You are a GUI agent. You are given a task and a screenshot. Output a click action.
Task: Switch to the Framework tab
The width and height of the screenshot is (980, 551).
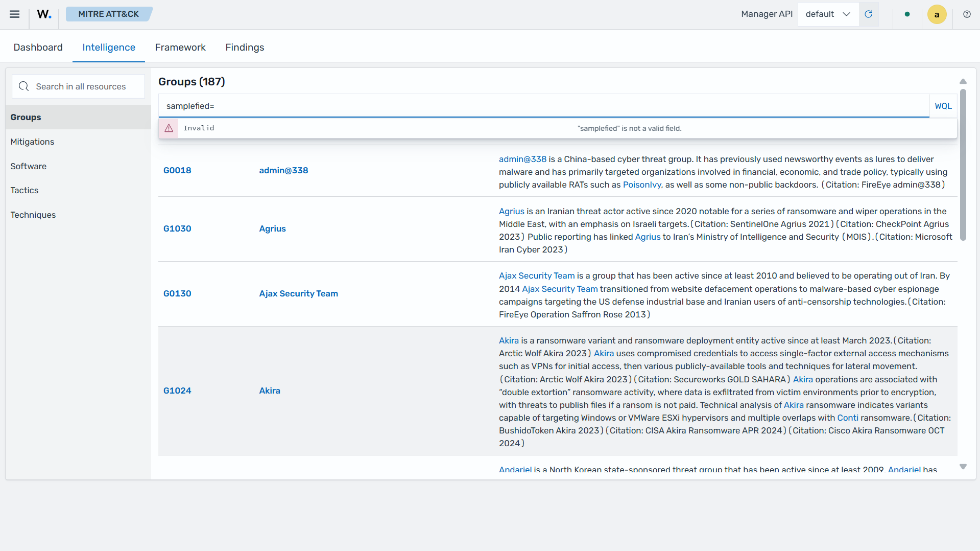(x=180, y=48)
